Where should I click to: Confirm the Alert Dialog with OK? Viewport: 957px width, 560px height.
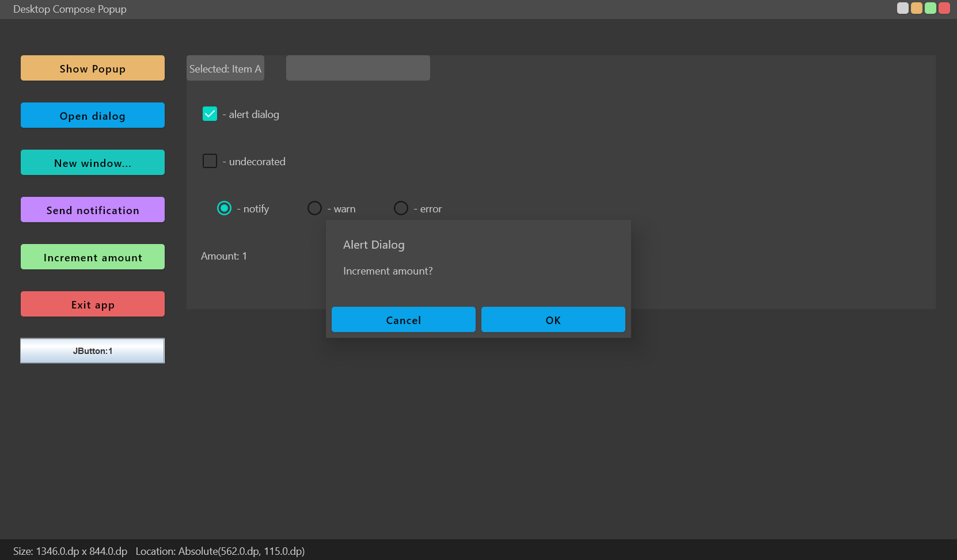click(552, 319)
